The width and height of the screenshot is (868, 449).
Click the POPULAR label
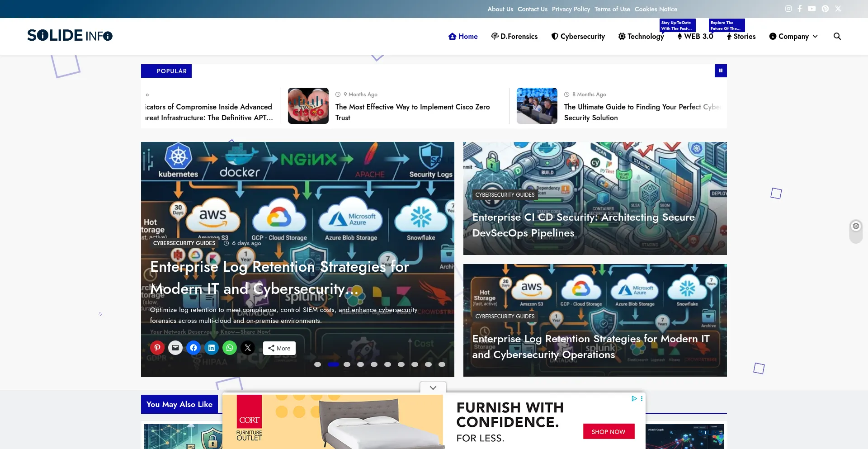166,71
